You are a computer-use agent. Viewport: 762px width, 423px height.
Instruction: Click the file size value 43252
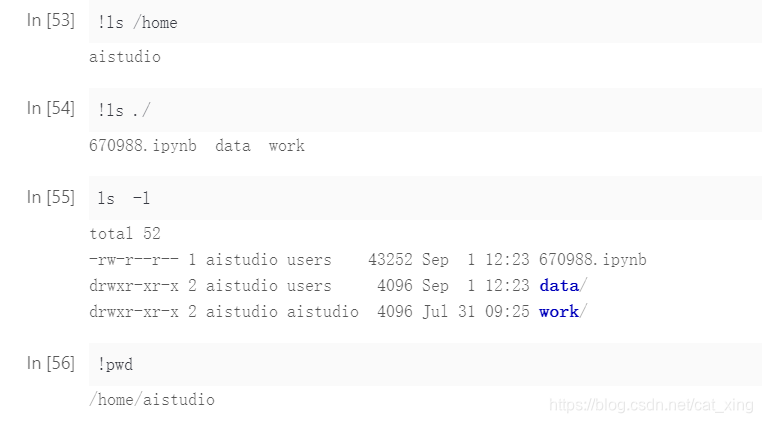390,260
